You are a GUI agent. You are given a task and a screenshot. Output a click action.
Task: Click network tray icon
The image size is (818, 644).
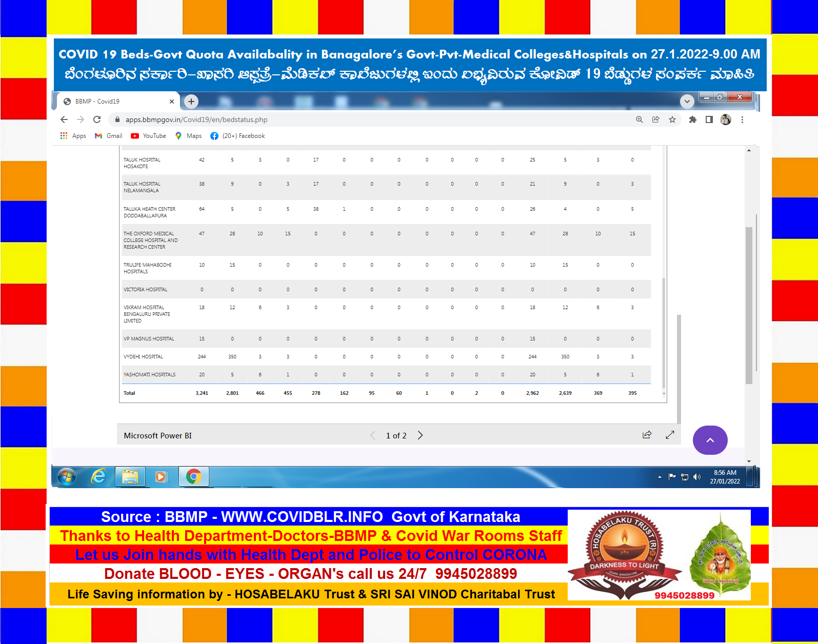[x=685, y=477]
